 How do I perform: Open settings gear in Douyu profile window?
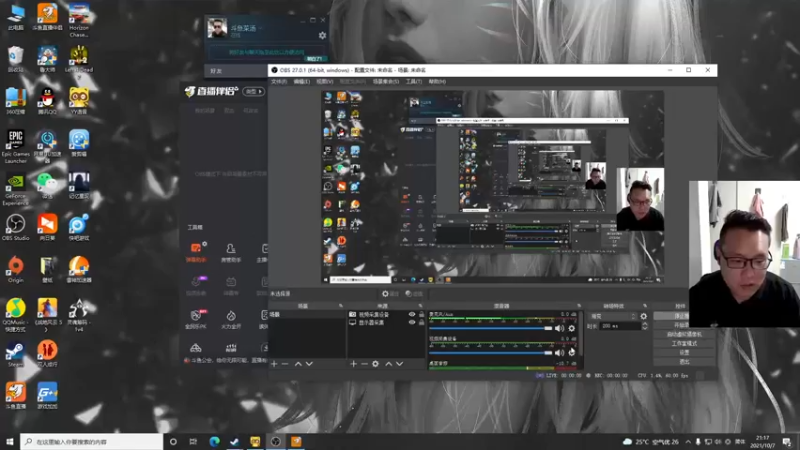[x=322, y=35]
